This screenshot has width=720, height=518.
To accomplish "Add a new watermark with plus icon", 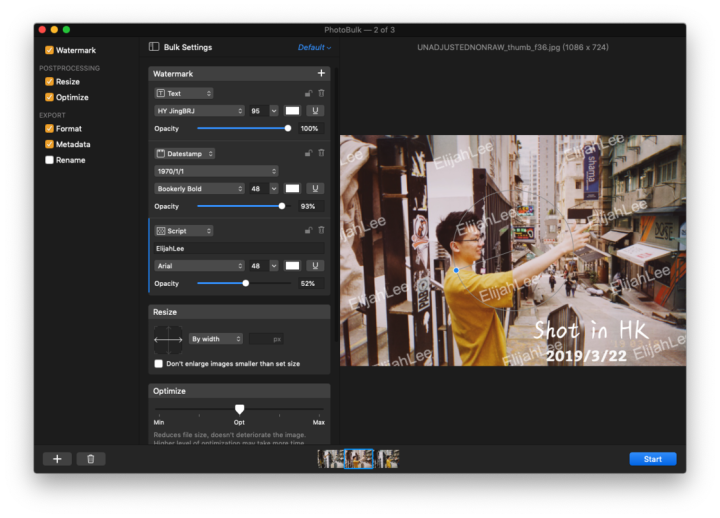I will point(321,73).
